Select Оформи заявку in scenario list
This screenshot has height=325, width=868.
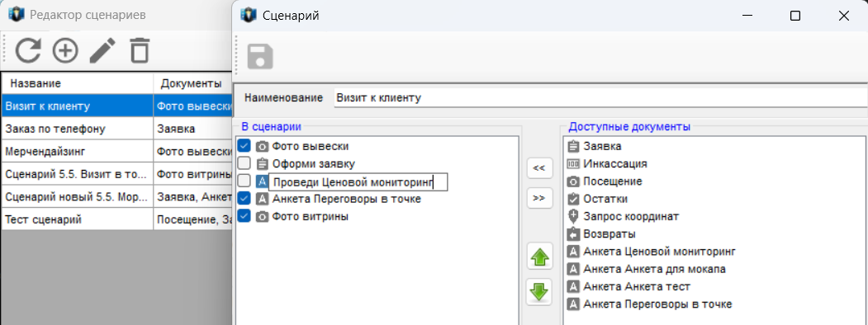pos(313,164)
